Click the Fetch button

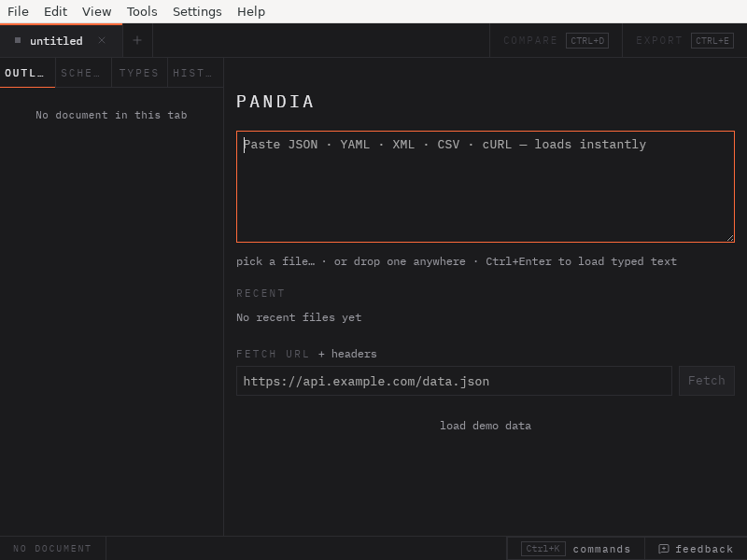click(707, 381)
